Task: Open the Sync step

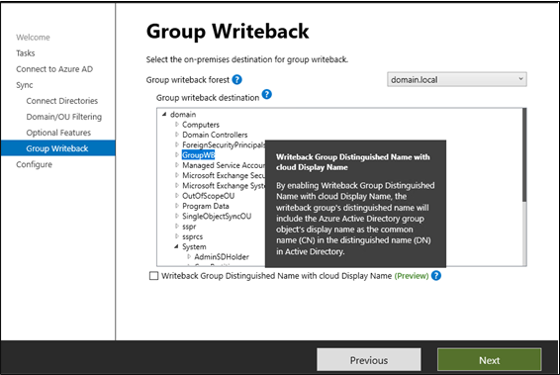Action: tap(24, 85)
